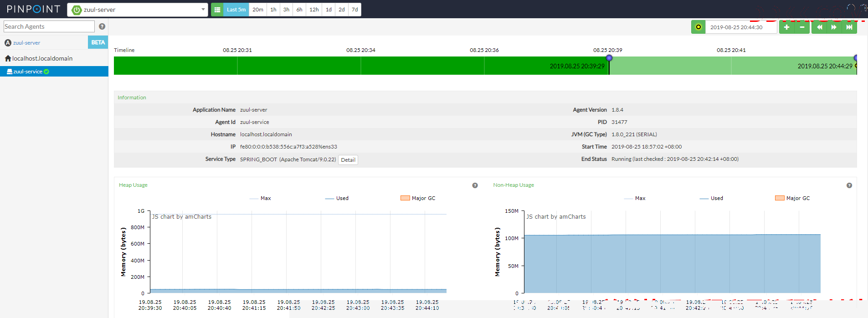Open the zuul-server application dropdown

(x=138, y=10)
